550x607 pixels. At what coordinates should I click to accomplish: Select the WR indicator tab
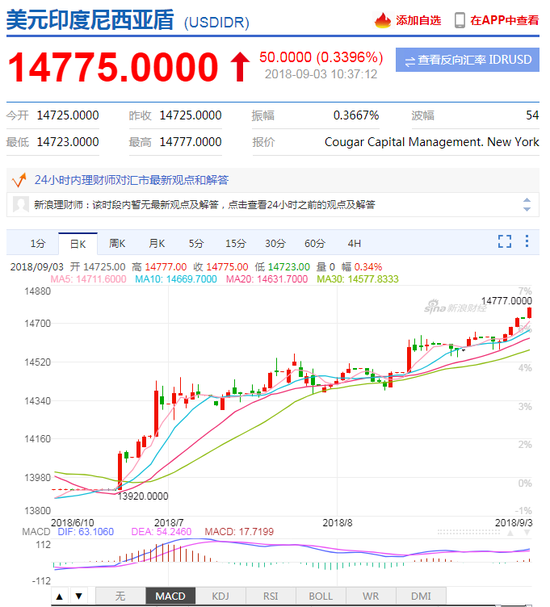371,596
